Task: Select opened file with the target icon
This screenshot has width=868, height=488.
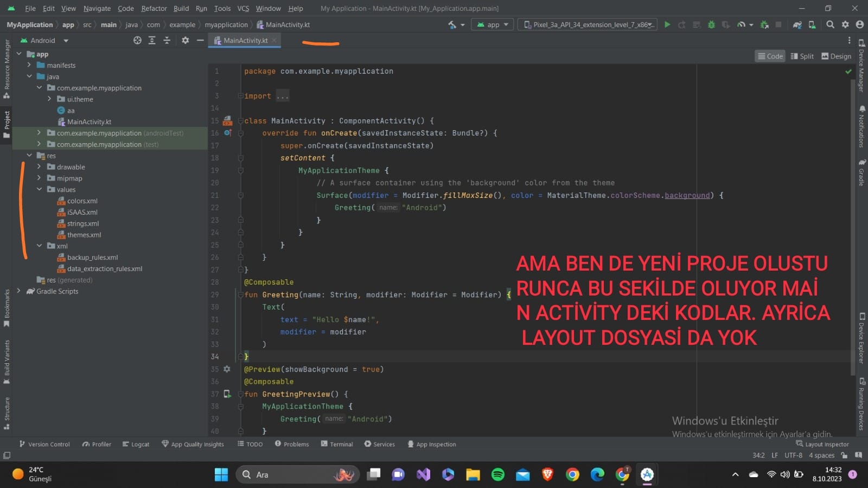Action: tap(137, 40)
